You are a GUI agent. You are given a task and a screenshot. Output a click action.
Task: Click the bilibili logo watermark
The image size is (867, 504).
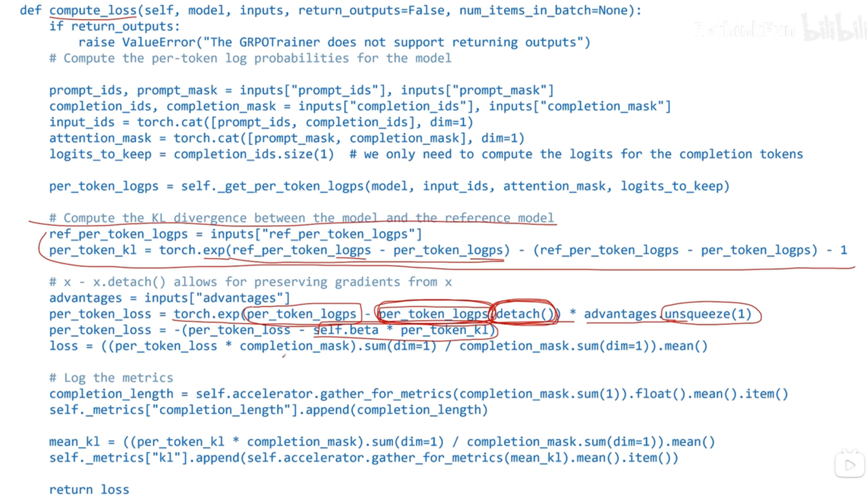coord(834,28)
